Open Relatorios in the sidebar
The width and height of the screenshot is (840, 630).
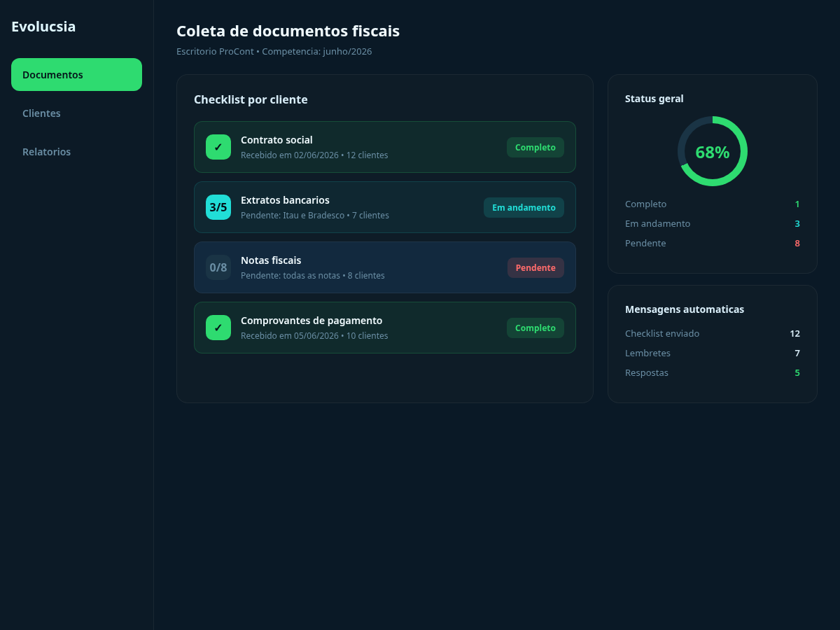[76, 152]
